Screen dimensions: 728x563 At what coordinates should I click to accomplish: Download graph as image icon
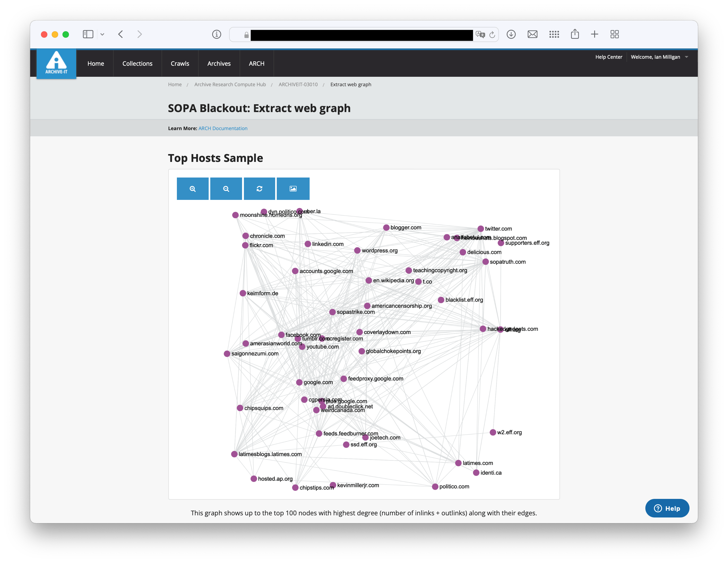[293, 189]
